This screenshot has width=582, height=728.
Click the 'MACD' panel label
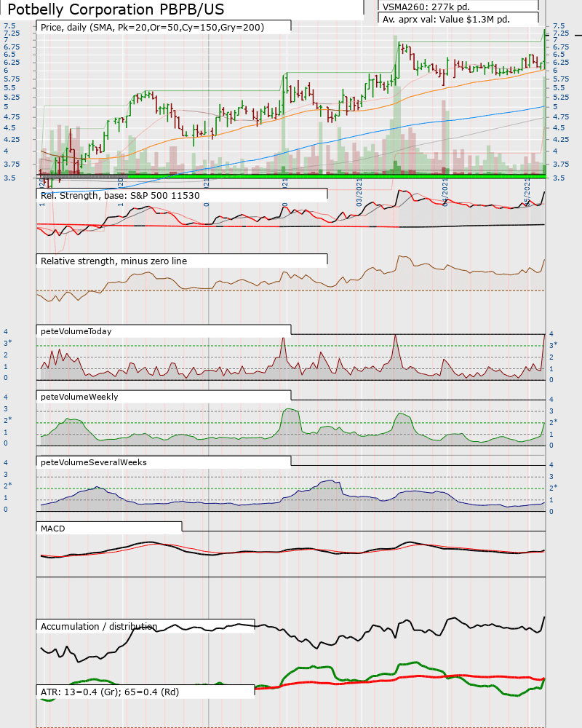click(53, 529)
